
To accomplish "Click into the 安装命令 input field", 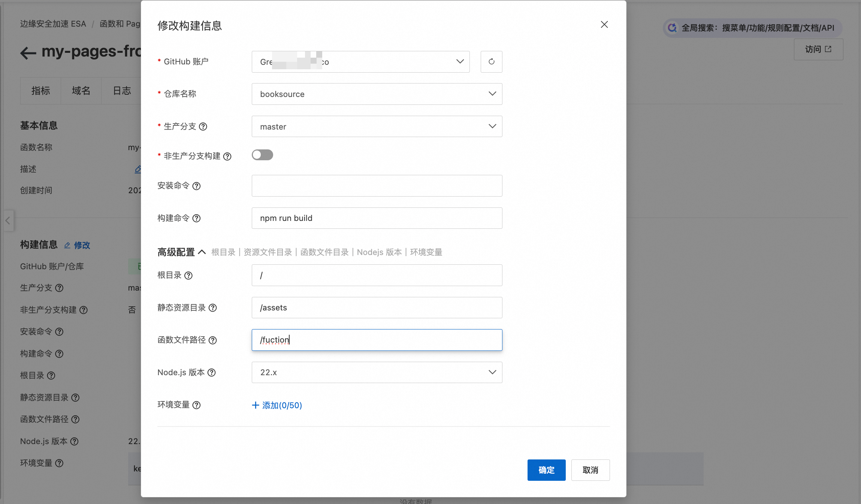I will [x=377, y=186].
